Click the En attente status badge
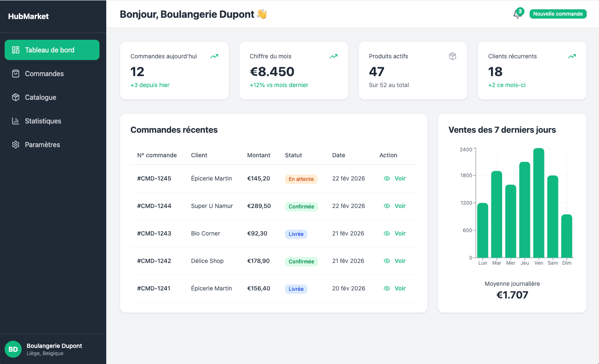Image resolution: width=599 pixels, height=364 pixels. click(x=301, y=179)
